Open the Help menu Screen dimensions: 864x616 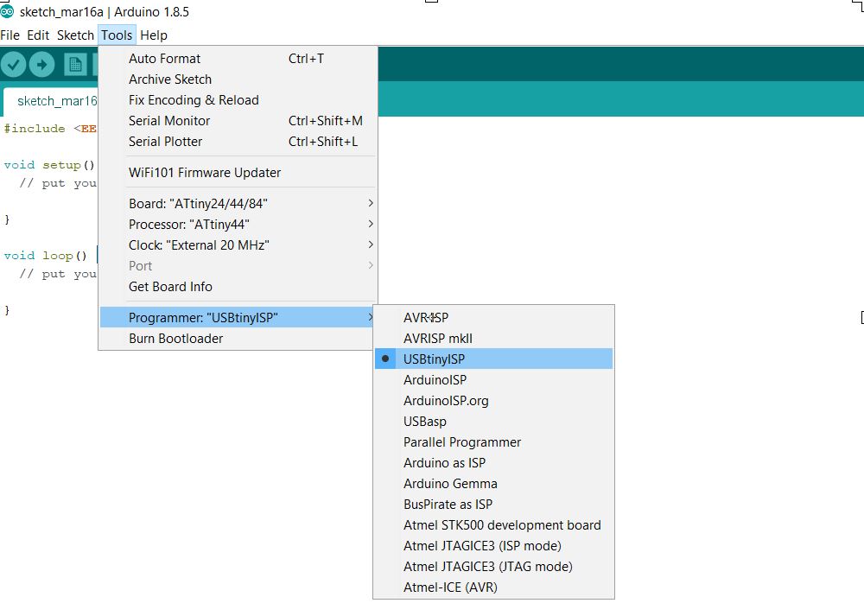point(154,35)
